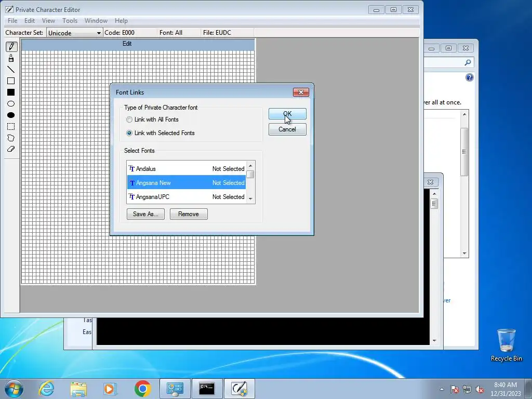The image size is (532, 399).
Task: Click console window scroll down arrow
Action: (x=434, y=341)
